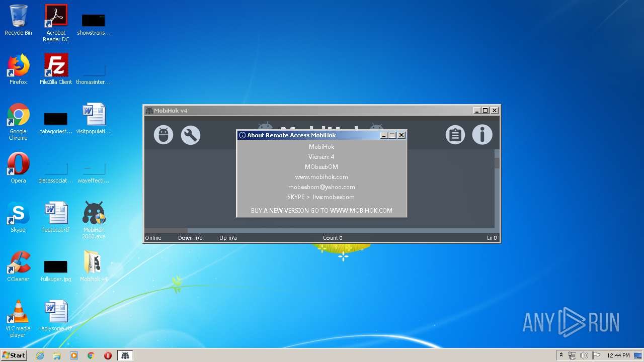Open CCleaner desktop shortcut
644x362 pixels.
click(18, 266)
